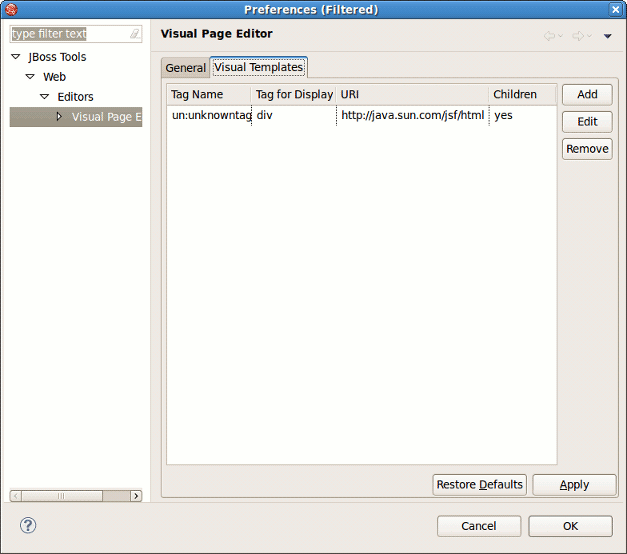
Task: Click the back navigation arrow icon
Action: (549, 36)
